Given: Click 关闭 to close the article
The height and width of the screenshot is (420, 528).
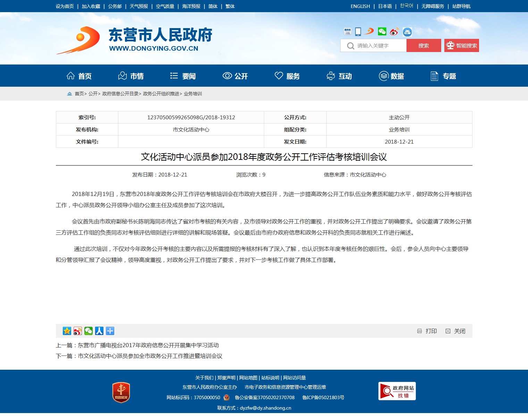Looking at the screenshot, I should point(455,331).
